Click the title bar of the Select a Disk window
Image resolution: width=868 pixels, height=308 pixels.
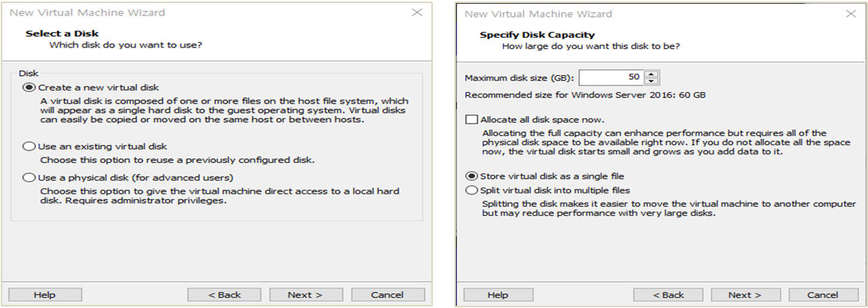coord(192,13)
